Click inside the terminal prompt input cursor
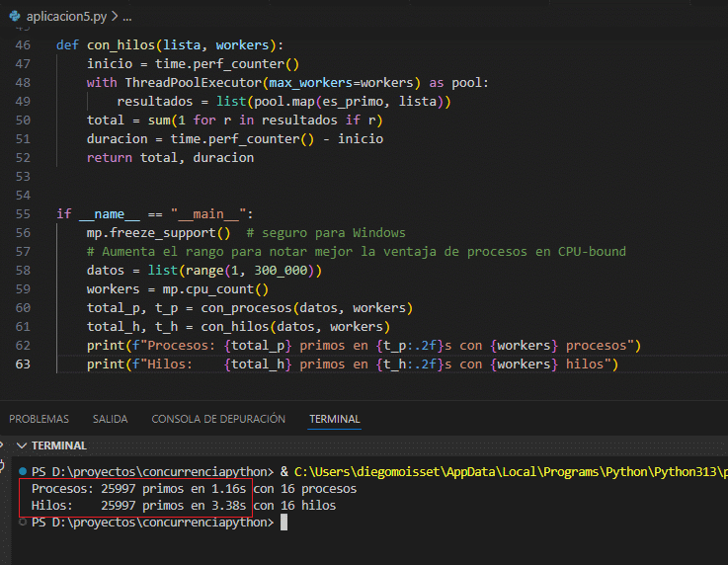Viewport: 728px width, 565px height. pyautogui.click(x=283, y=522)
